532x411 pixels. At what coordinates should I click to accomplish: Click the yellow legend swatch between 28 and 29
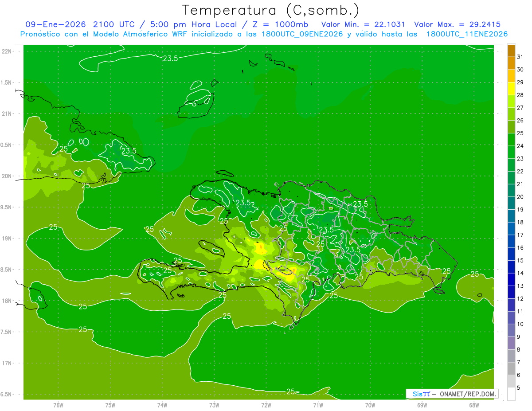tap(511, 89)
